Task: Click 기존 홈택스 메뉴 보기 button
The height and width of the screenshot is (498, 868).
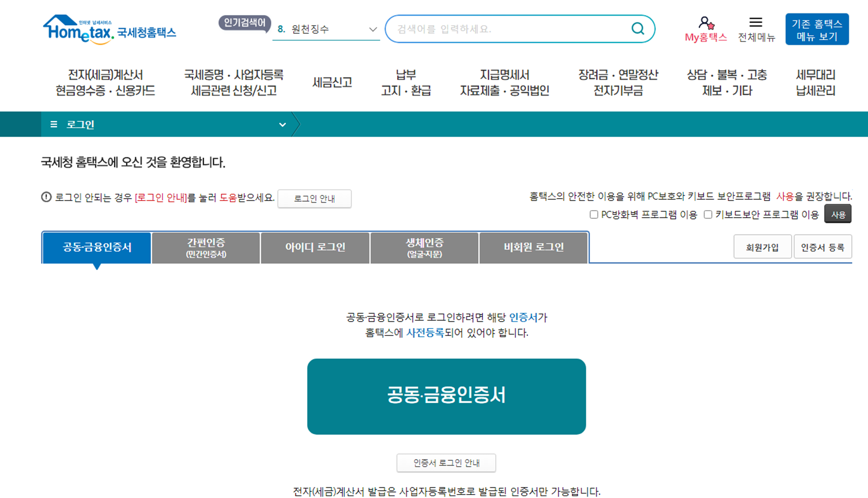Action: pyautogui.click(x=817, y=29)
